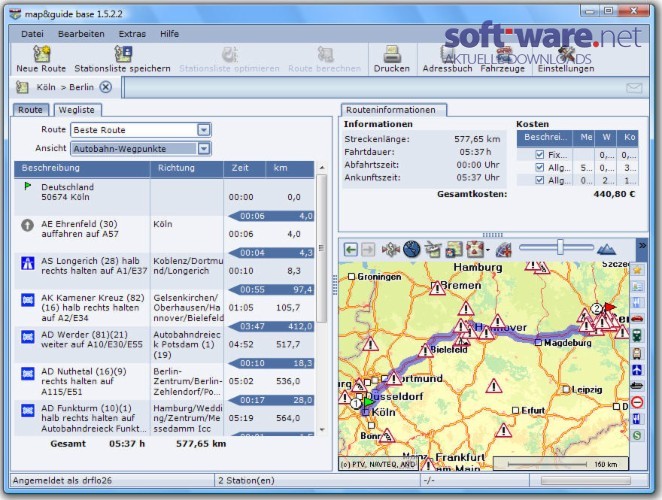Click the map layers icon
Screen dimensions: 662x500
pyautogui.click(x=454, y=250)
